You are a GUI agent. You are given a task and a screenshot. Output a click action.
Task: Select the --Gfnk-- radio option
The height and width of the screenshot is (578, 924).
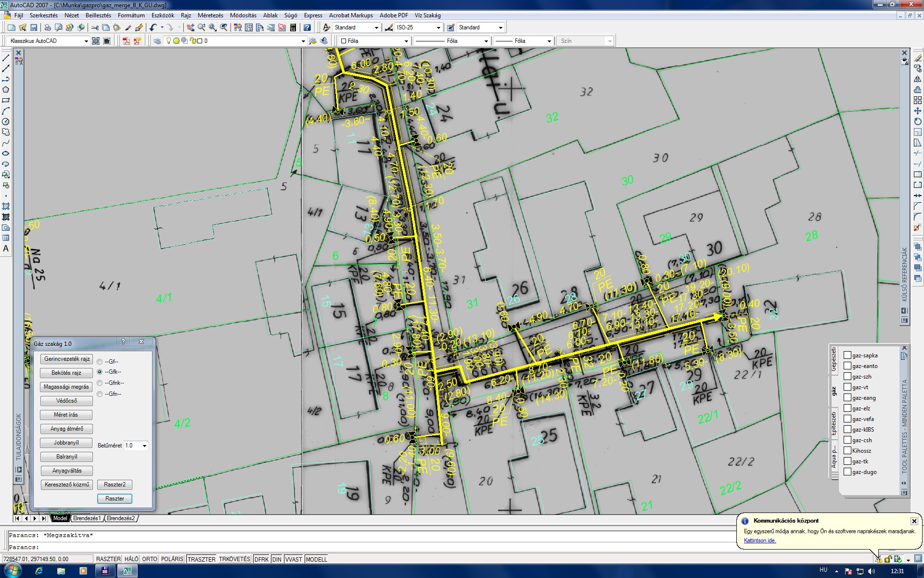click(100, 383)
